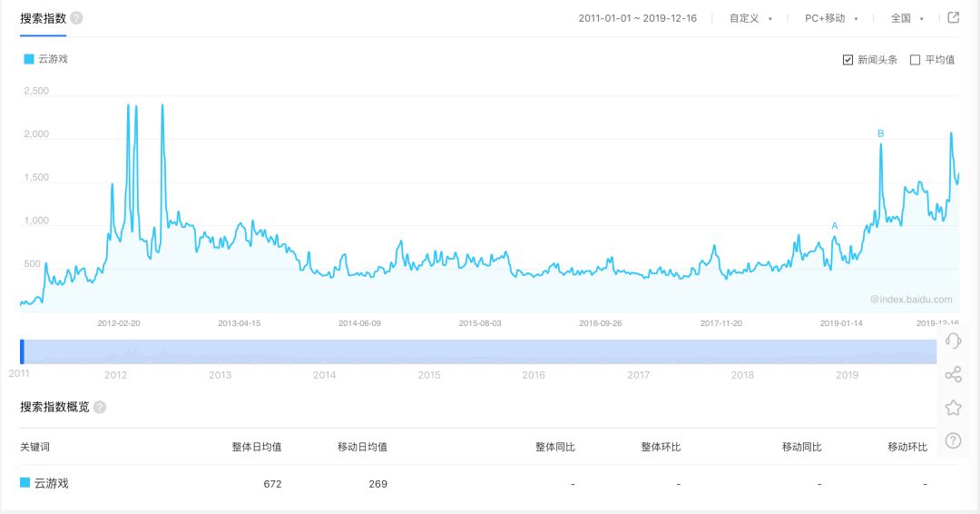The width and height of the screenshot is (980, 514).
Task: Click the 2016-09-26 x-axis date label
Action: point(601,323)
